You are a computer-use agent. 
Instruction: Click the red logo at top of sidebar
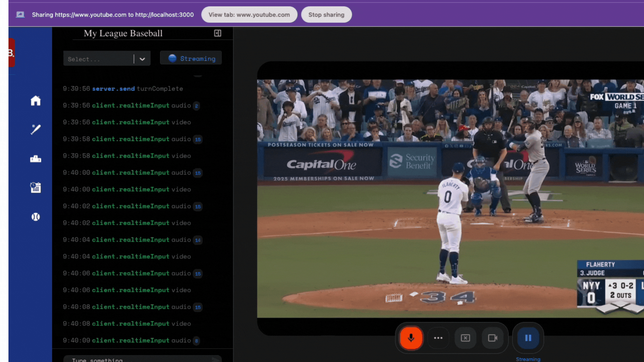tap(11, 53)
